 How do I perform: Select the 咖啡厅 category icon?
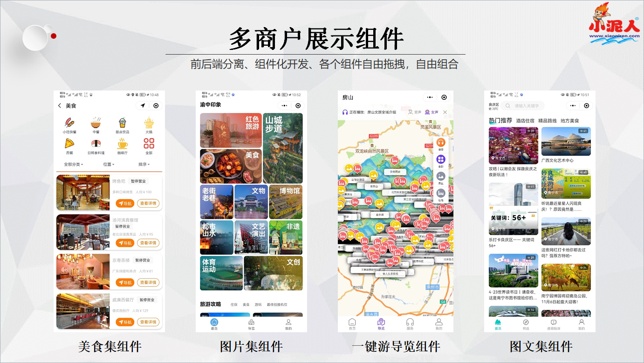point(122,144)
